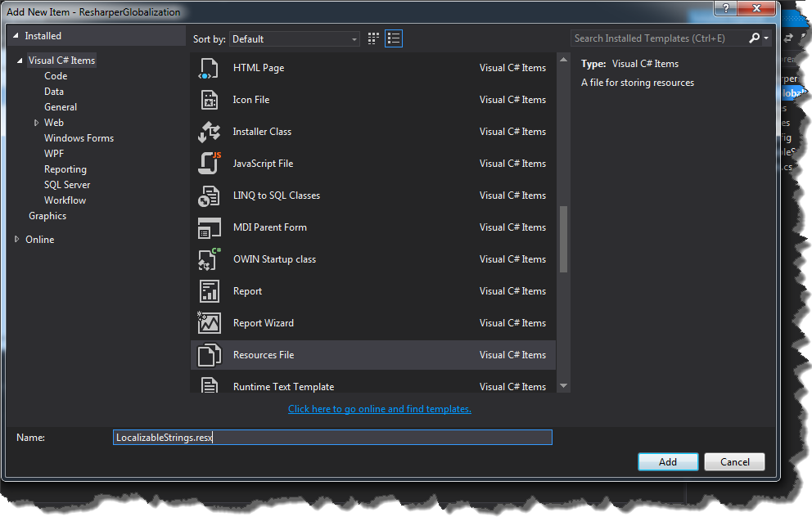This screenshot has height=517, width=812.
Task: Select the Icon File template icon
Action: tap(210, 100)
